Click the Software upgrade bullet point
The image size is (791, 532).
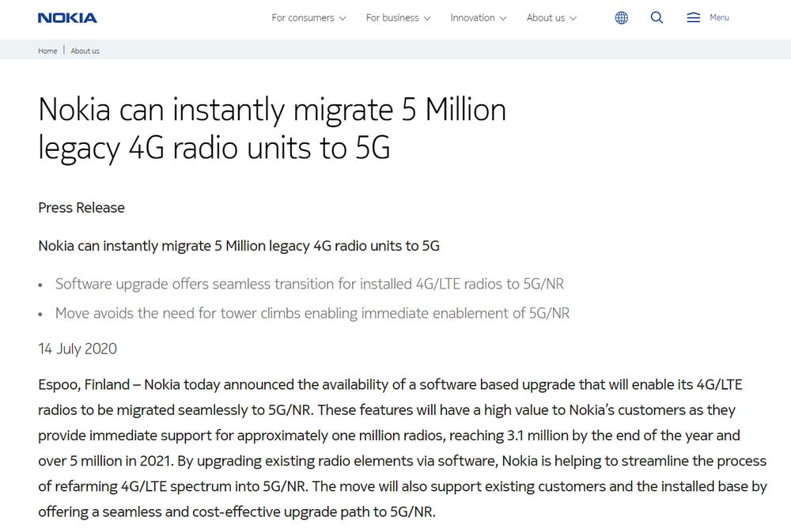point(309,284)
